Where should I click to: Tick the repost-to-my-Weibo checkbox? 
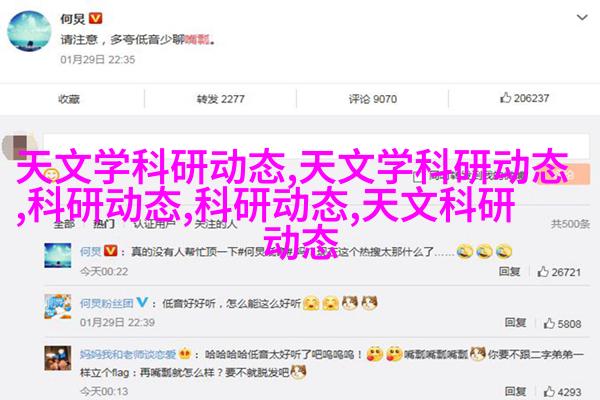[417, 176]
